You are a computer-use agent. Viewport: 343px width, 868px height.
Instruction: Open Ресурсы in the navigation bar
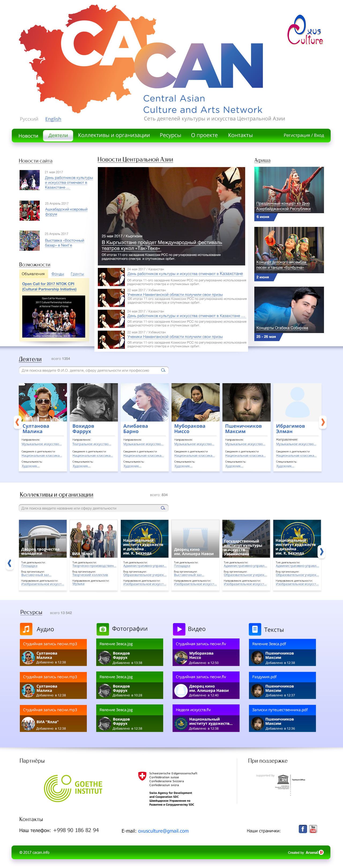pyautogui.click(x=170, y=135)
